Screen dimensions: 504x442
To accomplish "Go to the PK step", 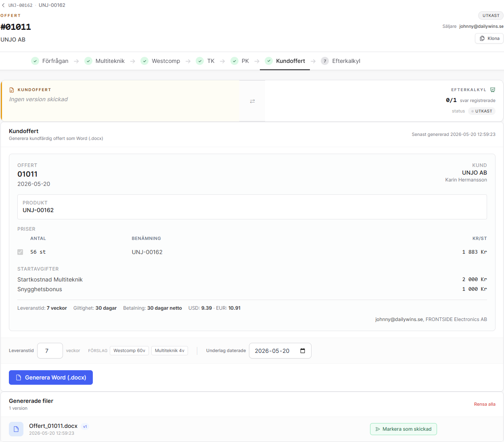I will [240, 61].
